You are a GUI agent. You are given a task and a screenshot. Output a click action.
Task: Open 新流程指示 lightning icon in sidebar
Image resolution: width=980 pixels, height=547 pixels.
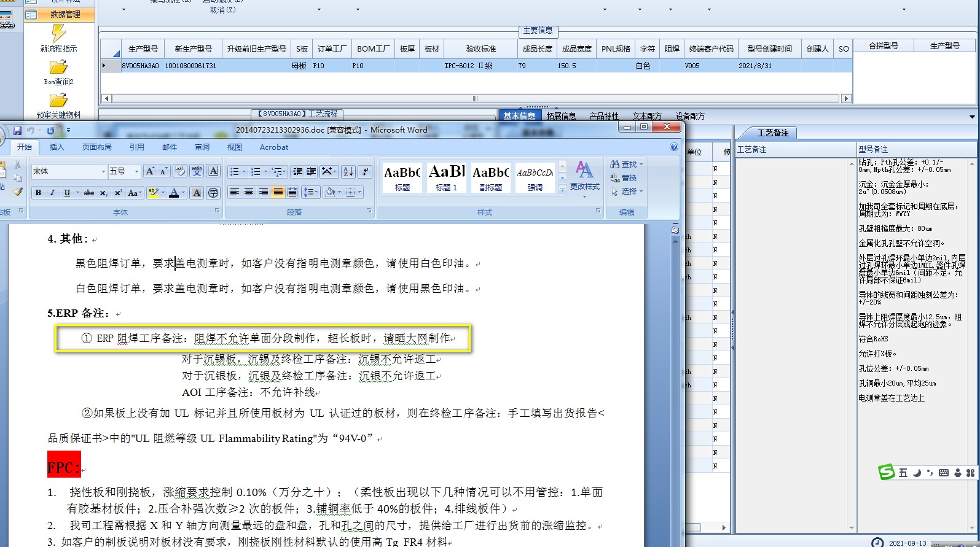pos(58,33)
